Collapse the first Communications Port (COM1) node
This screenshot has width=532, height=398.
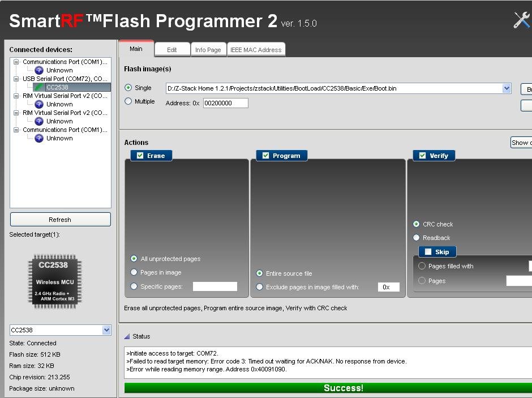coord(16,62)
